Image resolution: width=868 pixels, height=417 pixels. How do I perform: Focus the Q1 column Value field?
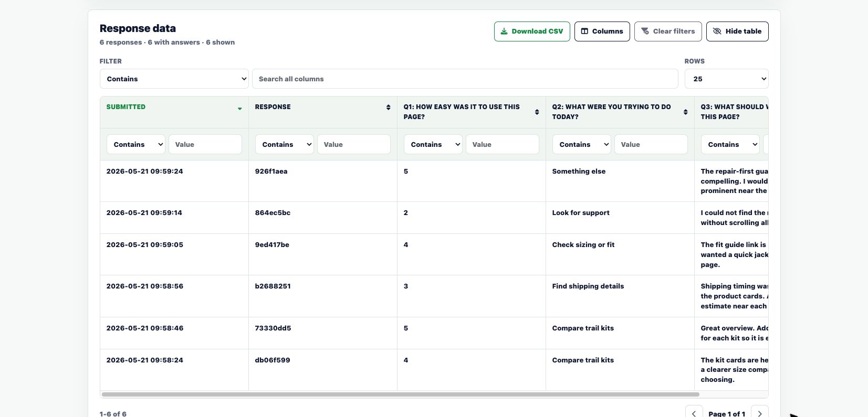(x=503, y=144)
